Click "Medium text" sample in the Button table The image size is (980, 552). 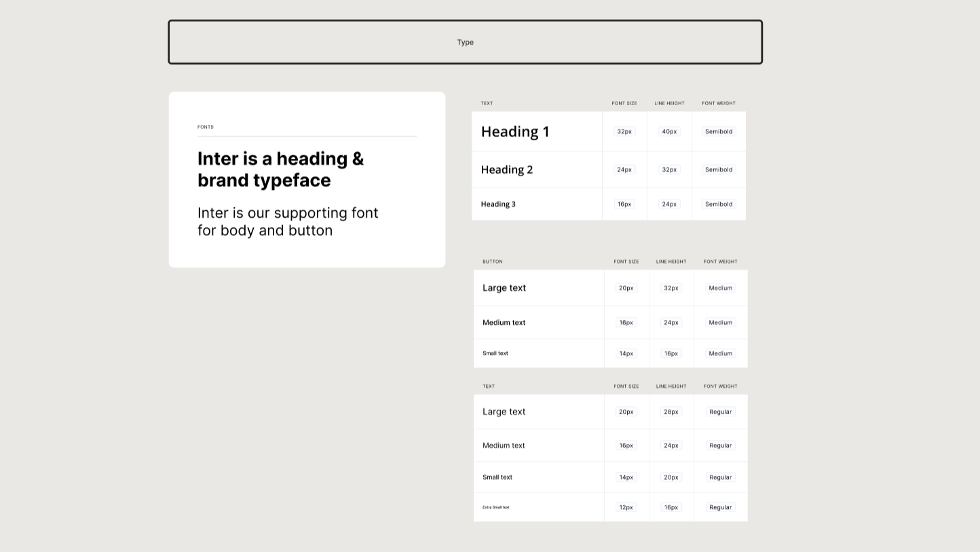pyautogui.click(x=504, y=323)
